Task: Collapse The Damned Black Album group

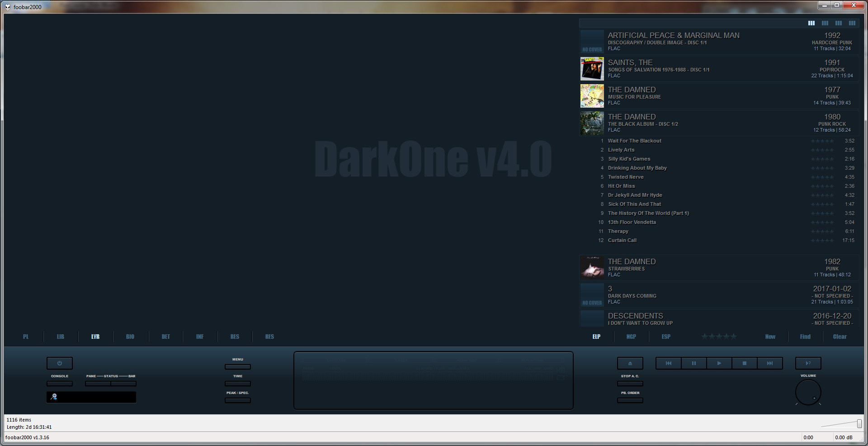Action: click(x=719, y=123)
